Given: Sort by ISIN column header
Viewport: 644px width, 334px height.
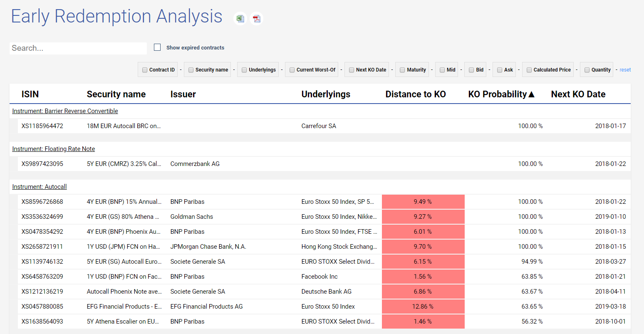Looking at the screenshot, I should point(30,94).
